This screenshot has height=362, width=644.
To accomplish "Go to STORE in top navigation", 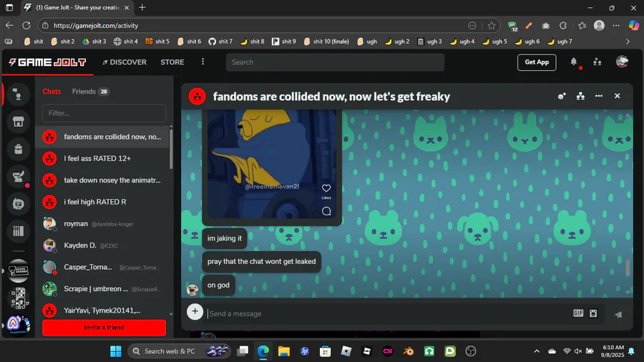I will (x=172, y=62).
